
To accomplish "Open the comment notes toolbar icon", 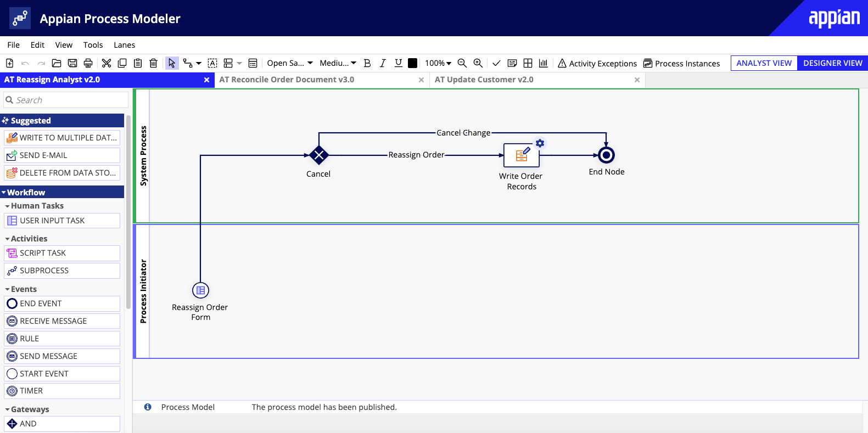I will (512, 63).
